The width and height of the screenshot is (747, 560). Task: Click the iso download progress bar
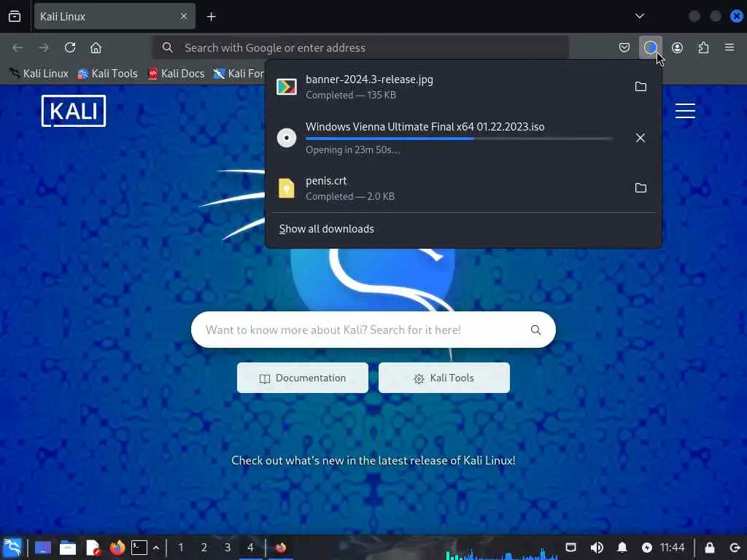pos(459,139)
